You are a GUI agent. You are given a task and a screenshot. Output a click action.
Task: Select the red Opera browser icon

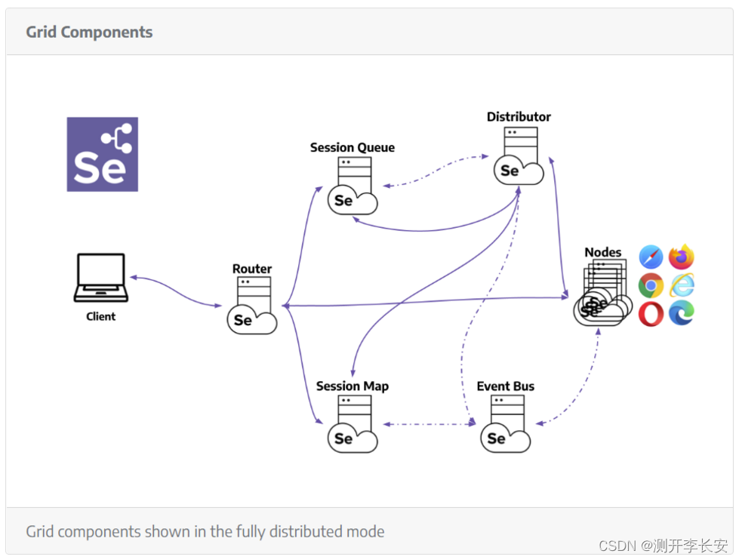[651, 314]
